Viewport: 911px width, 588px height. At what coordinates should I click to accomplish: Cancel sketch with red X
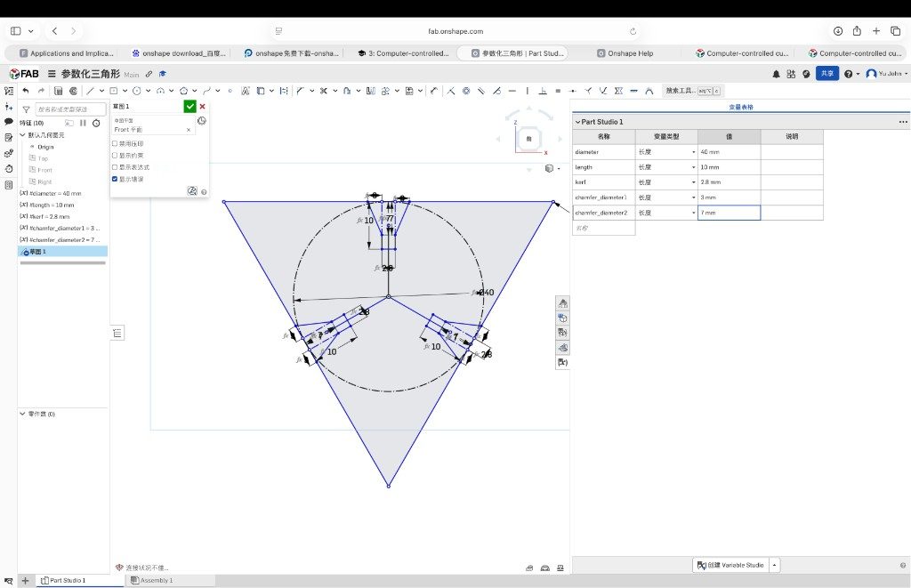(202, 107)
